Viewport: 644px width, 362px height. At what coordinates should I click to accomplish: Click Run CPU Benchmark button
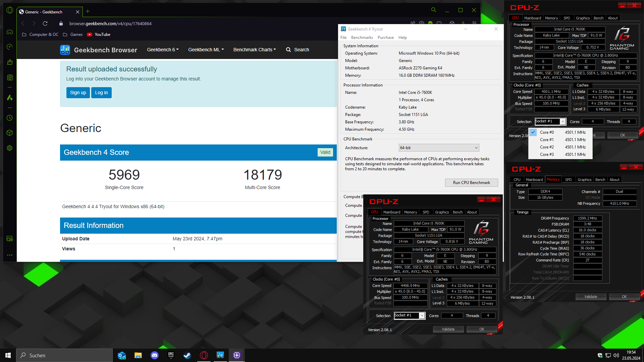(471, 183)
